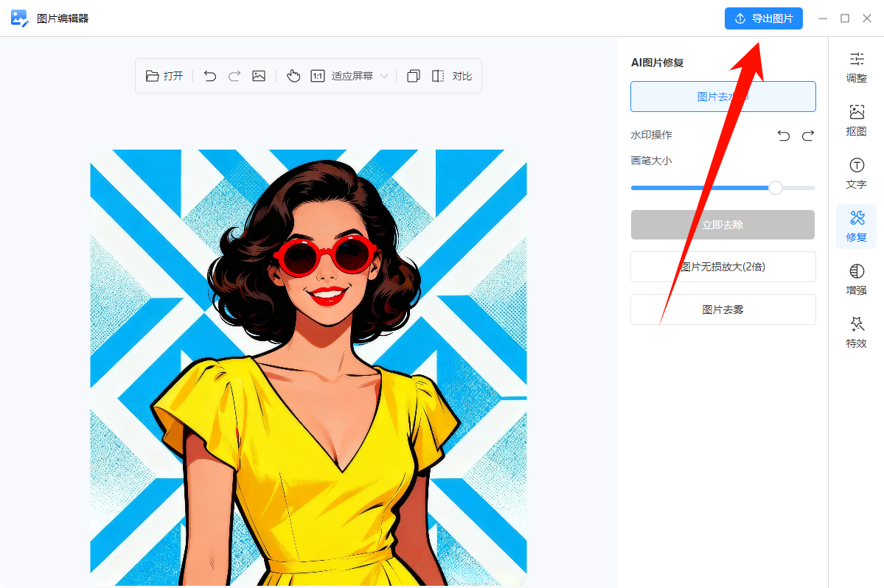Select the 图片去水印 watermark removal option
Viewport: 884px width, 588px height.
pyautogui.click(x=723, y=97)
